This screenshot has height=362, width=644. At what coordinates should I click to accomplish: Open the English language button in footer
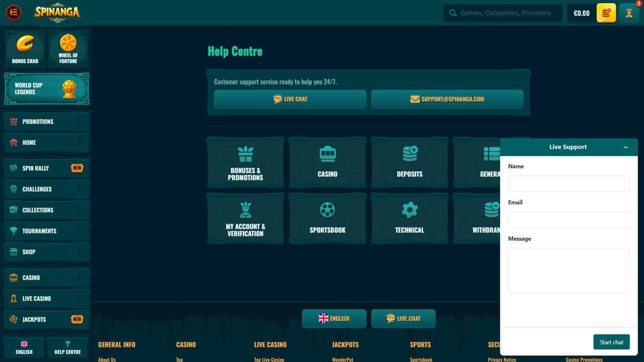coord(334,319)
